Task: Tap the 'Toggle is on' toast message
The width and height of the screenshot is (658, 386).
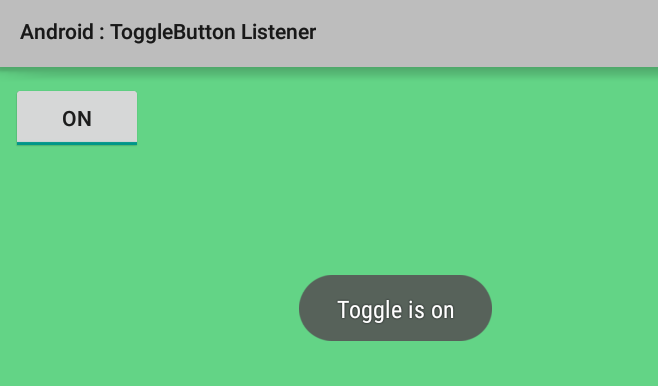Action: pos(395,308)
